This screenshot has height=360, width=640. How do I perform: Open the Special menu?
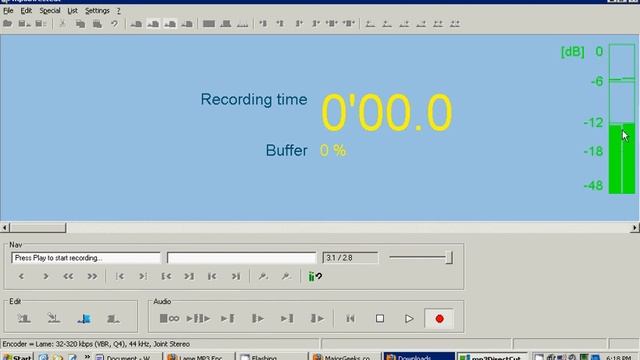(x=50, y=11)
